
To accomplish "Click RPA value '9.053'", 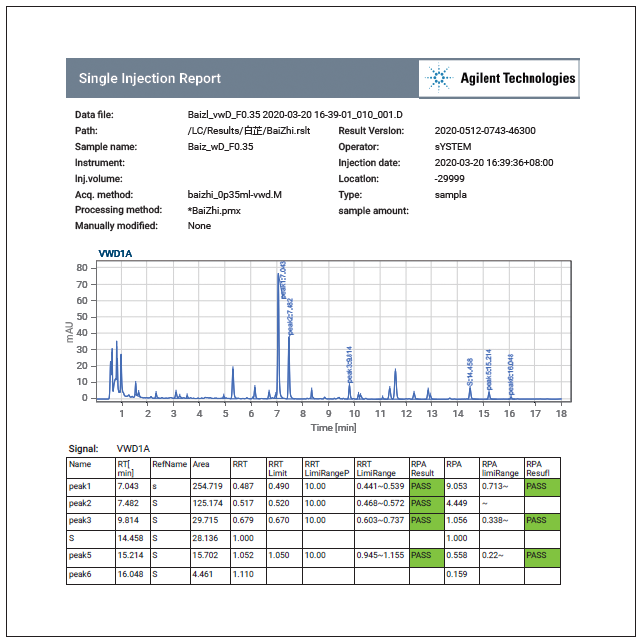I will point(456,486).
